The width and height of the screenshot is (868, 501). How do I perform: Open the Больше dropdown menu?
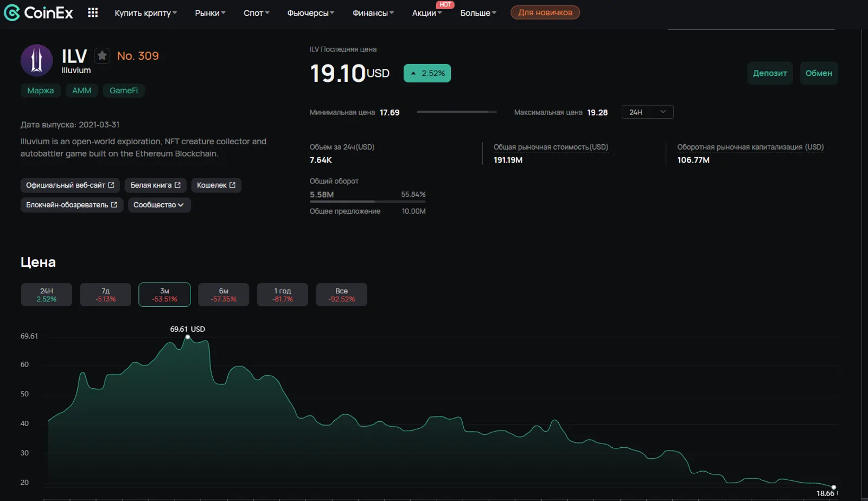point(478,13)
